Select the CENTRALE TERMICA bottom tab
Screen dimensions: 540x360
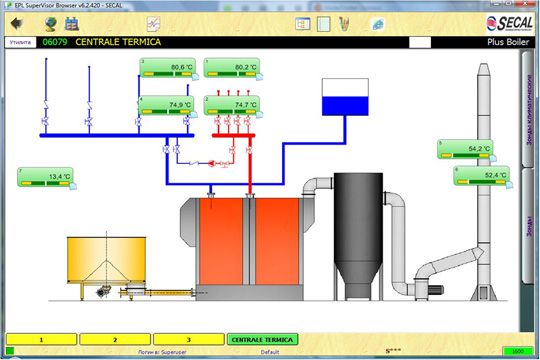tap(262, 340)
